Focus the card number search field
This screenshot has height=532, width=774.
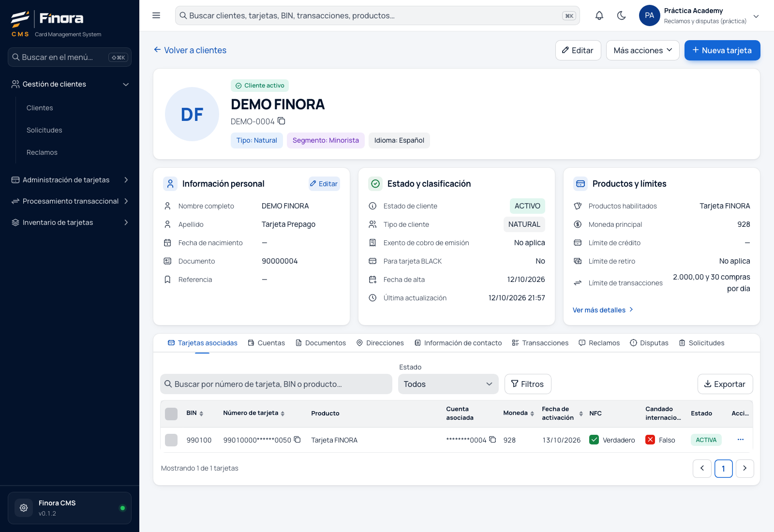276,384
